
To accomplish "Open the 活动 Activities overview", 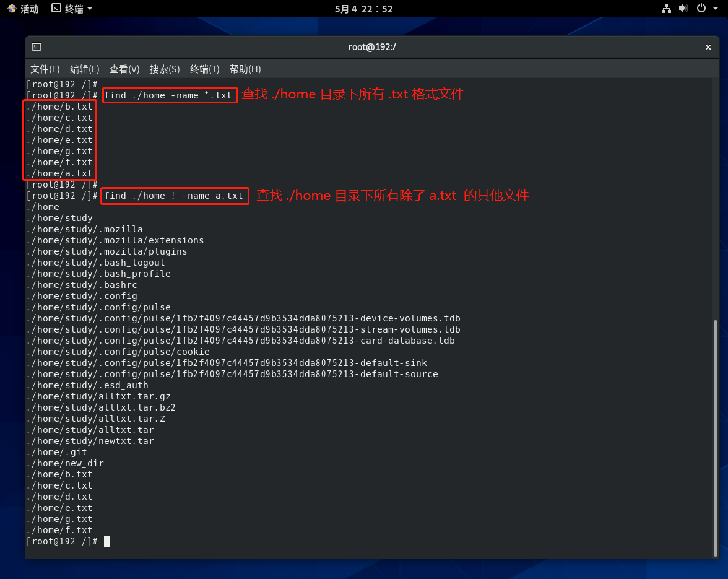I will coord(23,9).
